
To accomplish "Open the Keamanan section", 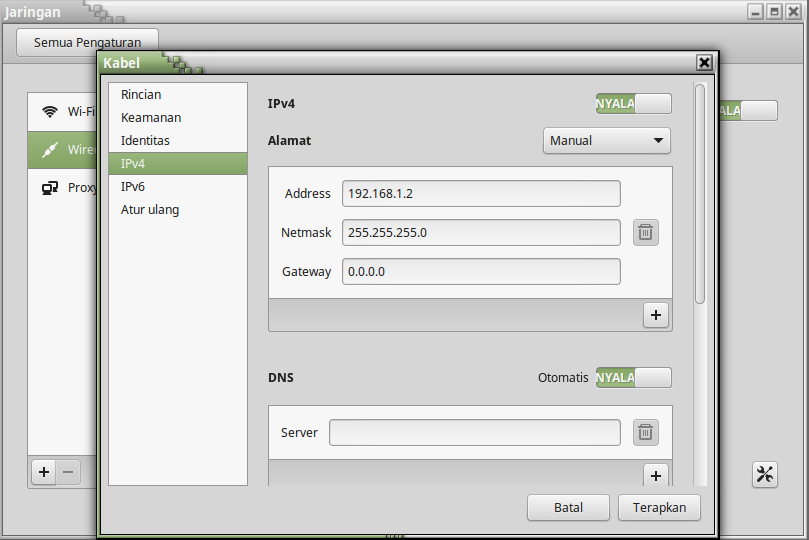I will pos(150,118).
